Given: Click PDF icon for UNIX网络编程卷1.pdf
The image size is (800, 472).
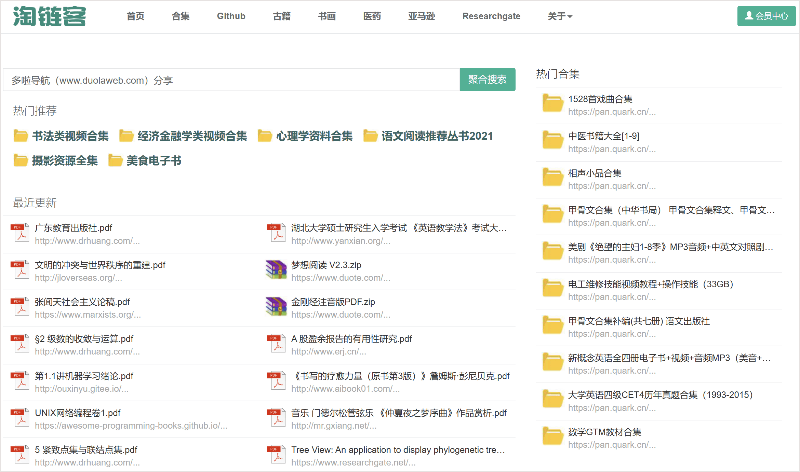Looking at the screenshot, I should click(20, 418).
